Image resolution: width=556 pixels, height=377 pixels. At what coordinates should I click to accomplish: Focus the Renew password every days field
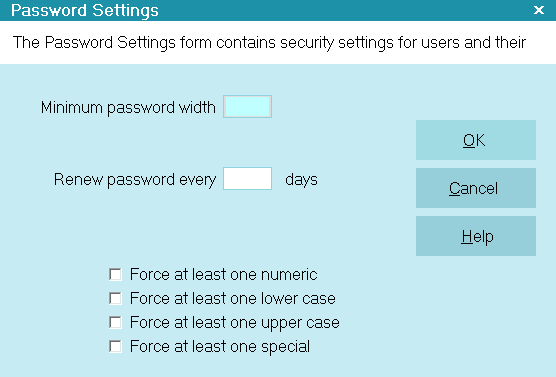(248, 178)
